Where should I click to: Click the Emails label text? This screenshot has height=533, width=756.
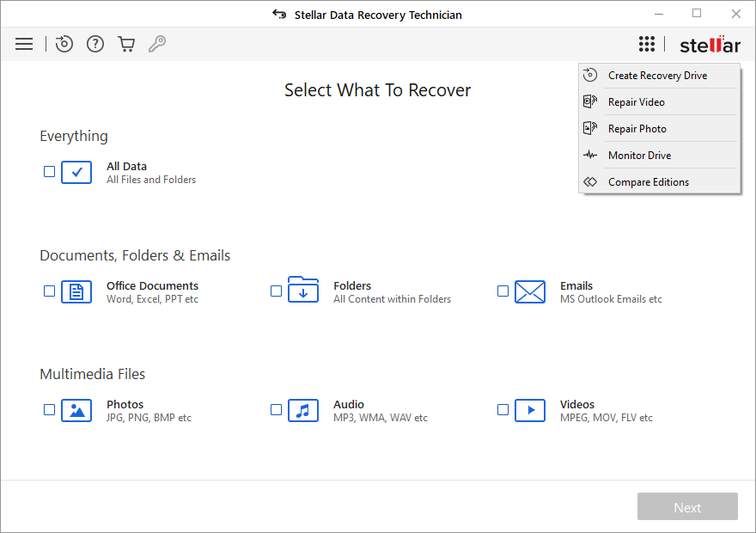[x=576, y=286]
